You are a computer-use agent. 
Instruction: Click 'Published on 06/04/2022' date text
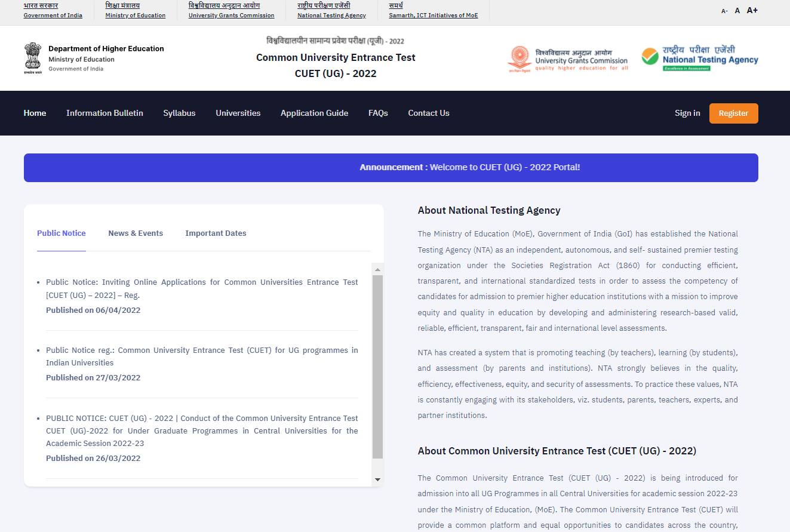tap(93, 310)
